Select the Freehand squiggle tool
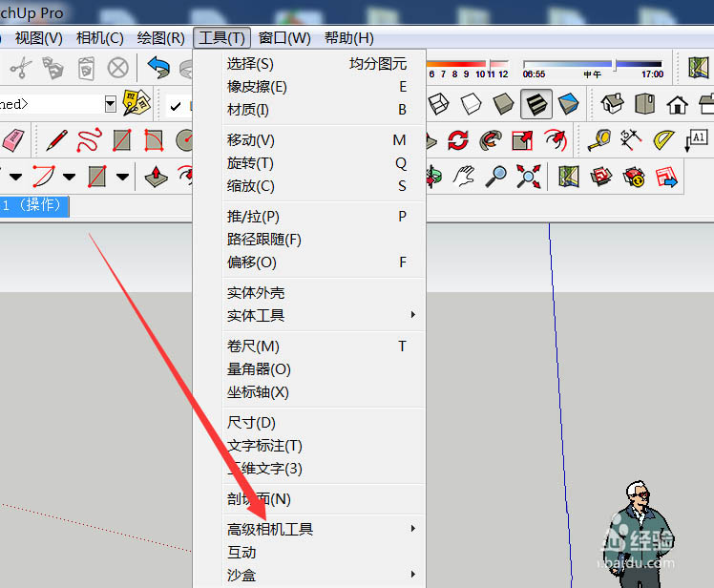The image size is (714, 588). click(x=90, y=139)
